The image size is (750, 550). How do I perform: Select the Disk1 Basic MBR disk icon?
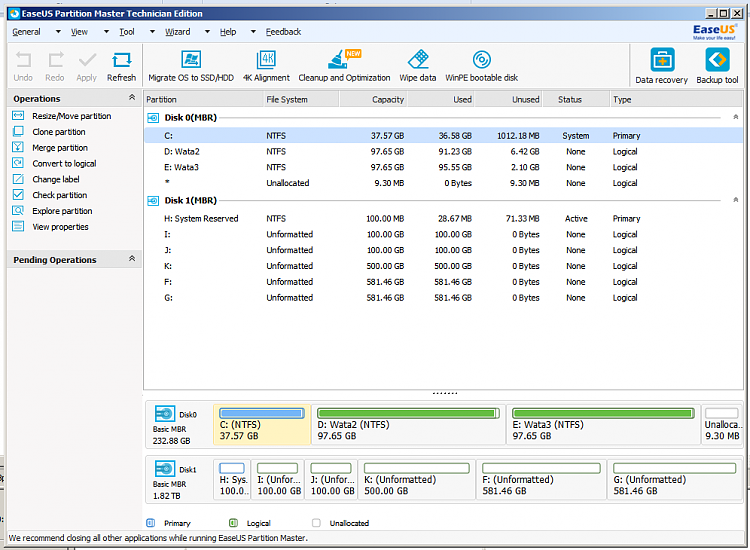pyautogui.click(x=165, y=469)
